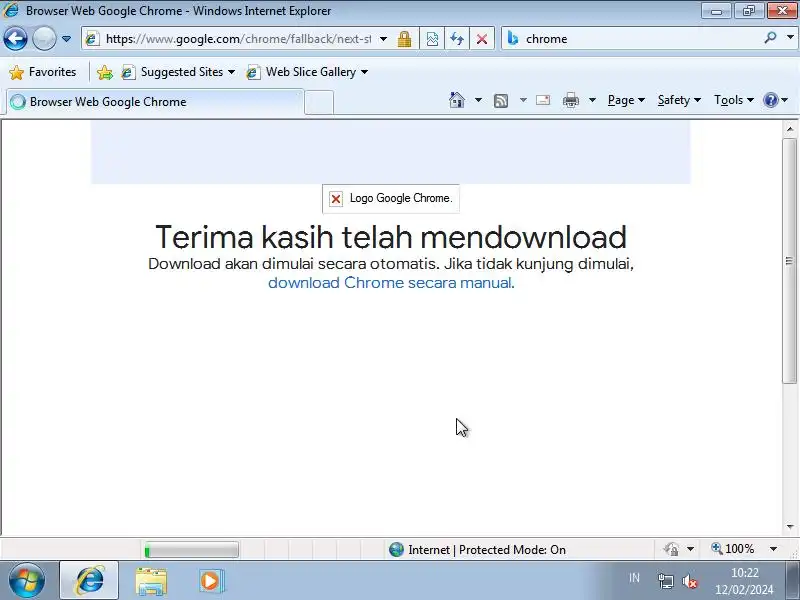Click the Show desktop button
Viewport: 800px width, 600px height.
coord(792,581)
